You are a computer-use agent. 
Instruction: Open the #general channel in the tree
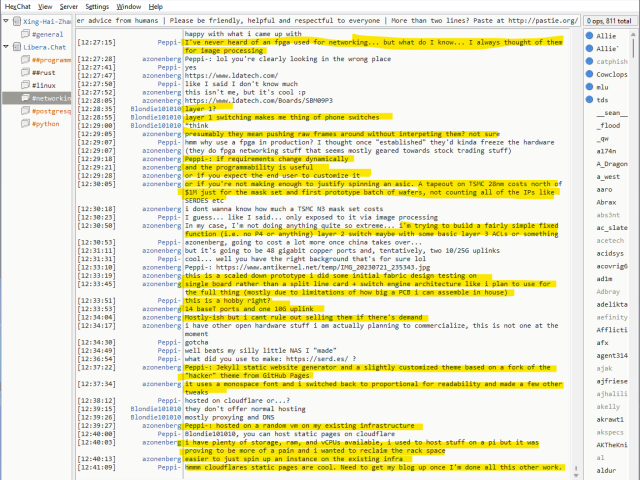click(47, 34)
